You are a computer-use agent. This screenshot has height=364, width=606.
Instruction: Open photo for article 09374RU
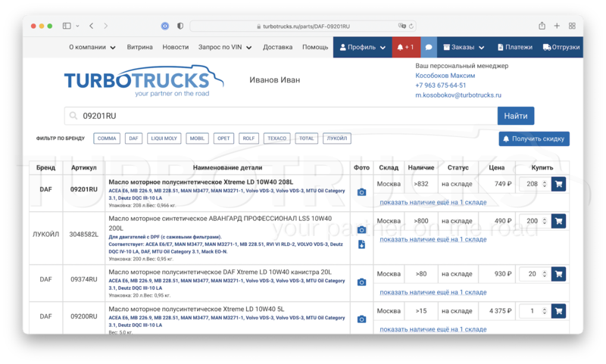361,282
